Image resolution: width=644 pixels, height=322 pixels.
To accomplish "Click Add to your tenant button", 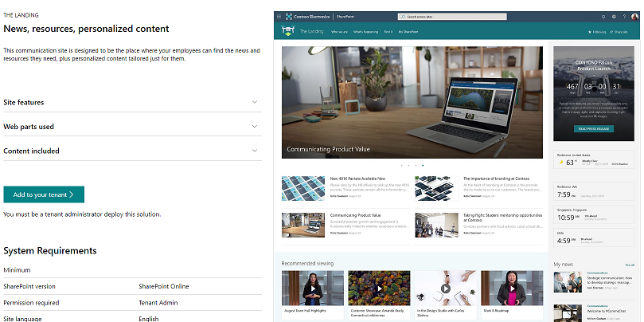I will [x=44, y=194].
